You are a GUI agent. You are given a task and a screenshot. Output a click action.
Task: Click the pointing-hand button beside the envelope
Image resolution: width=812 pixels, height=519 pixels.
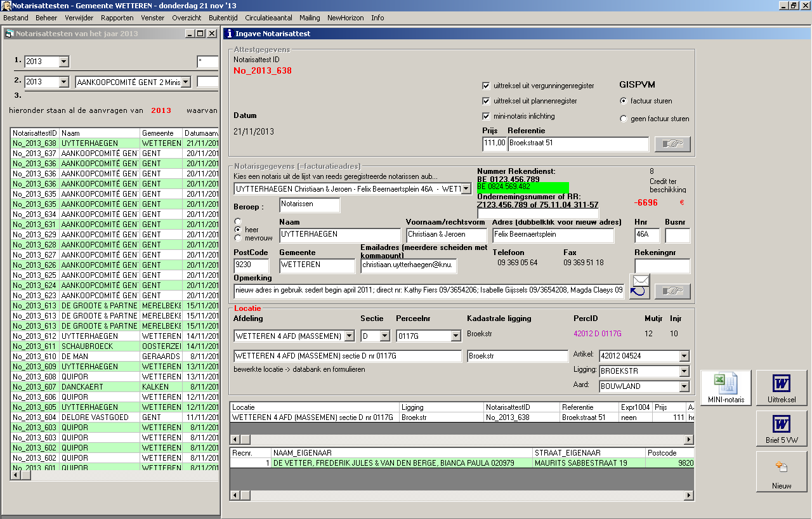coord(672,291)
